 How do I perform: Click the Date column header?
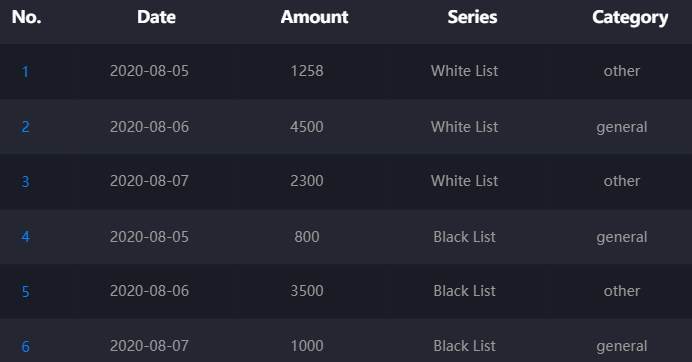pos(156,17)
